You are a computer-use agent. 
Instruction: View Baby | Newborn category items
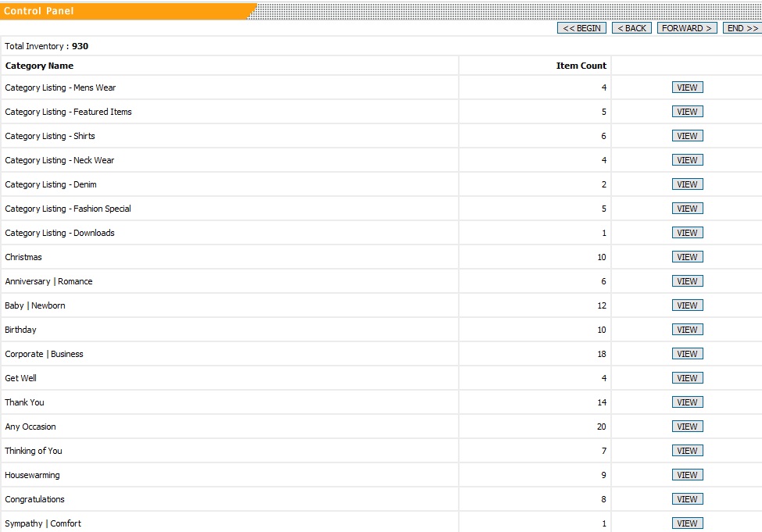[x=687, y=305]
